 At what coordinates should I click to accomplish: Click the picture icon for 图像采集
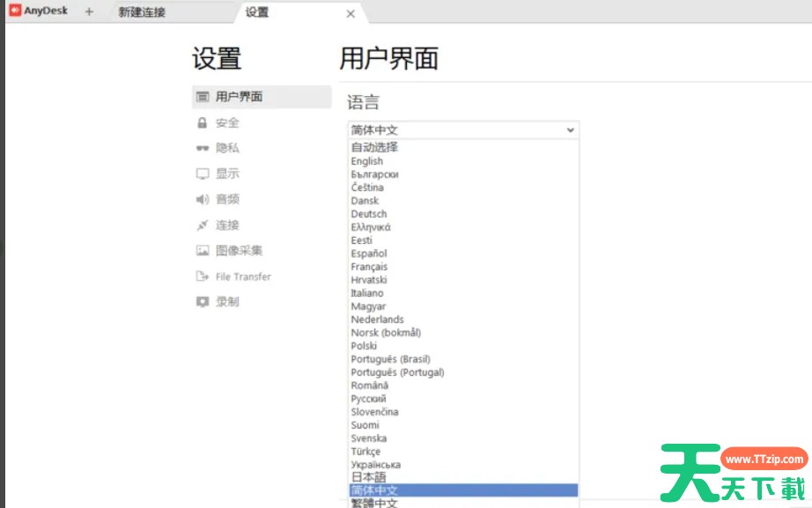pyautogui.click(x=203, y=251)
